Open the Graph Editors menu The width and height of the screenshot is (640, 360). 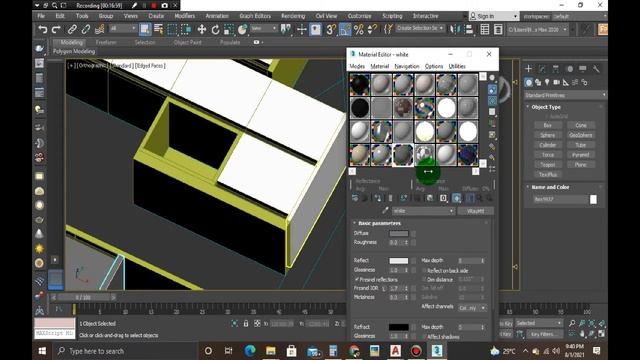pyautogui.click(x=255, y=16)
